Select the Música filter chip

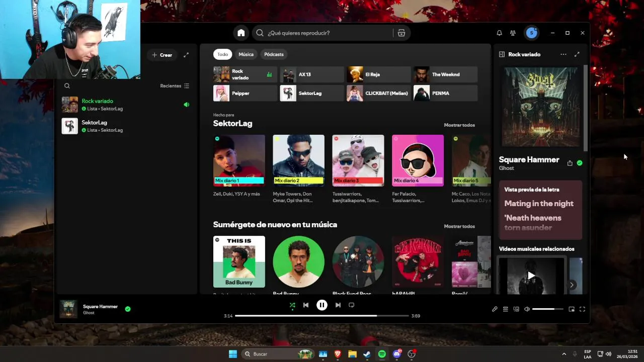pos(246,54)
